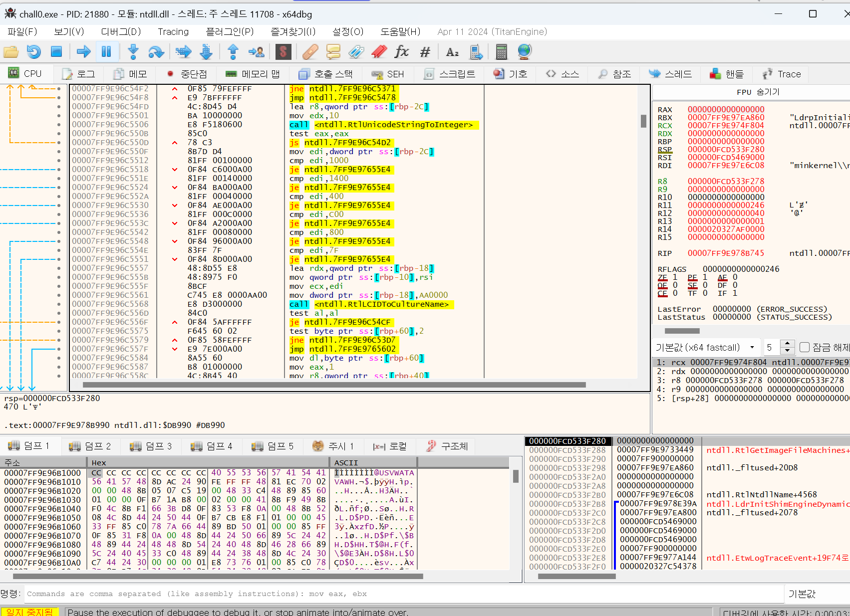850x616 pixels.
Task: Open the built-in Calculator tool
Action: (x=501, y=51)
